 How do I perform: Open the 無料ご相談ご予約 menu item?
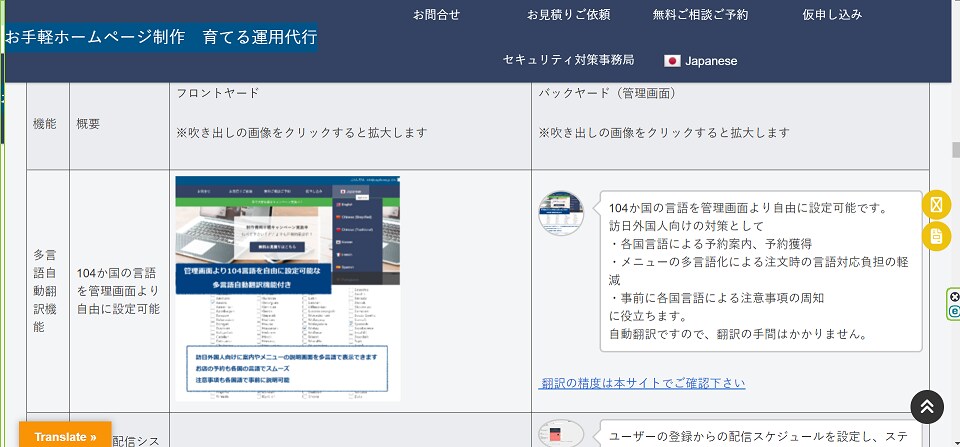[x=700, y=15]
